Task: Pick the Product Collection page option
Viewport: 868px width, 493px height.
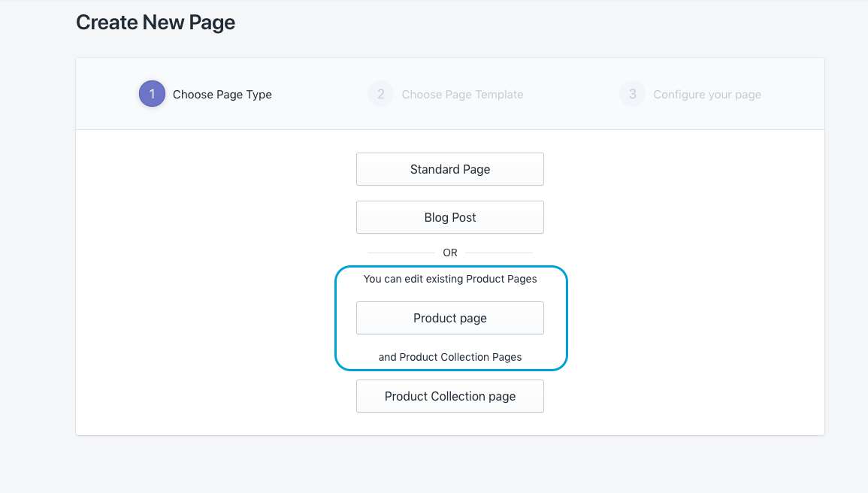Action: tap(450, 396)
